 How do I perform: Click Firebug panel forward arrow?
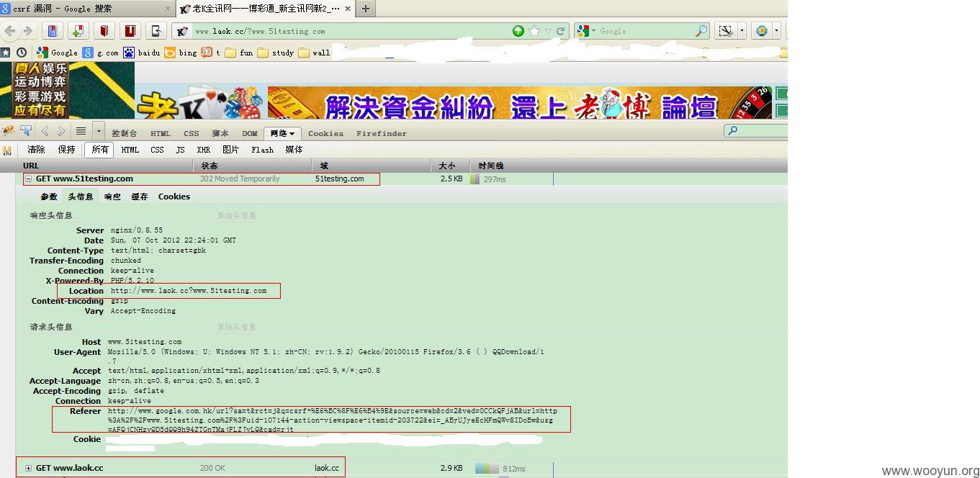click(61, 131)
